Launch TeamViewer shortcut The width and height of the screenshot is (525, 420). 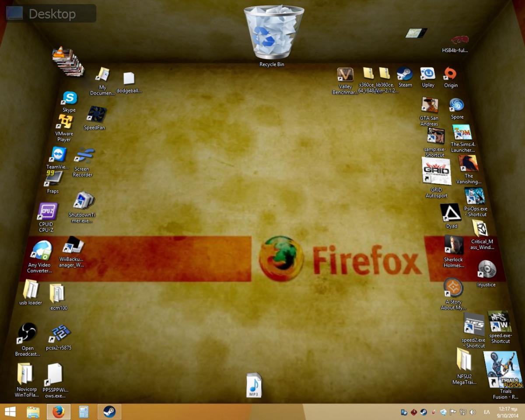[x=58, y=154]
